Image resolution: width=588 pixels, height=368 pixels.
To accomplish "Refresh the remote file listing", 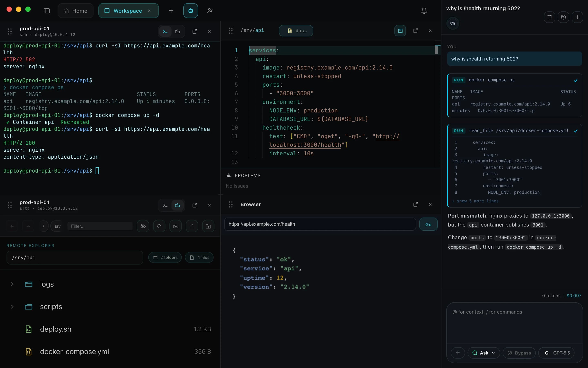I will (159, 226).
